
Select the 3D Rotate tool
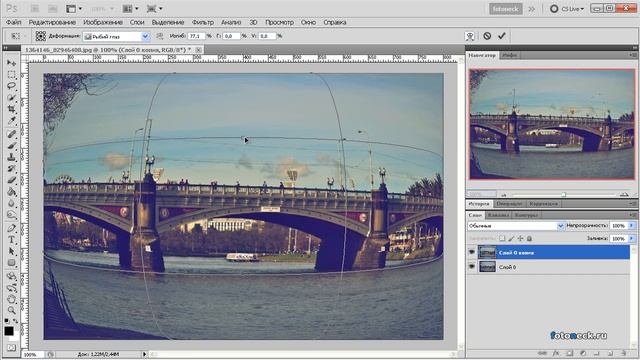pos(11,276)
